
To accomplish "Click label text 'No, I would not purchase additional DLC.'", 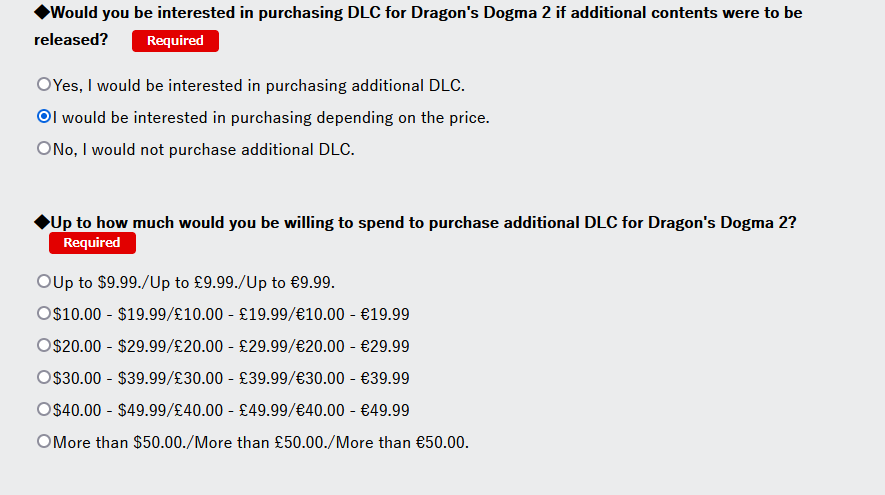I will [x=203, y=150].
